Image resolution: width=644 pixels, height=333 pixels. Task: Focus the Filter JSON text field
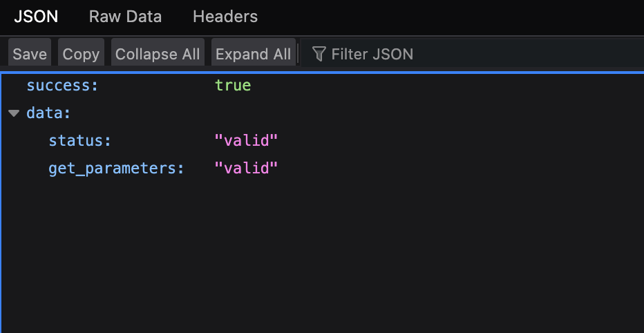pyautogui.click(x=473, y=53)
